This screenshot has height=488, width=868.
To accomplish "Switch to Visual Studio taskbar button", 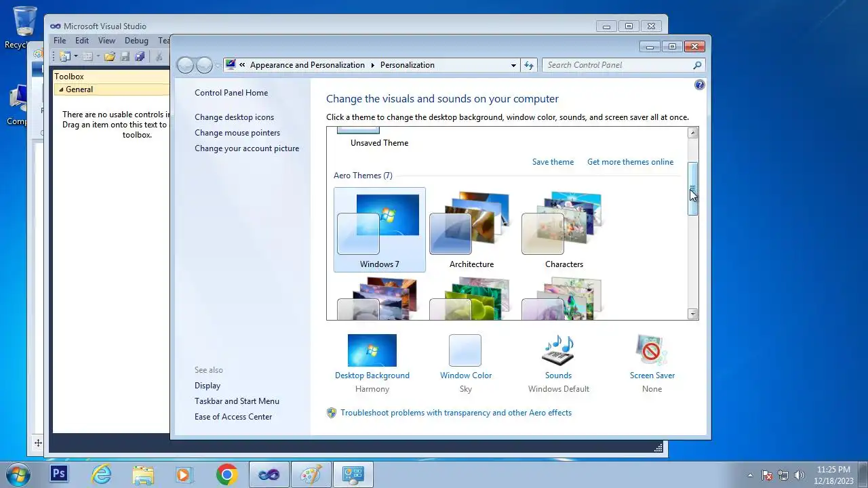I will [269, 474].
